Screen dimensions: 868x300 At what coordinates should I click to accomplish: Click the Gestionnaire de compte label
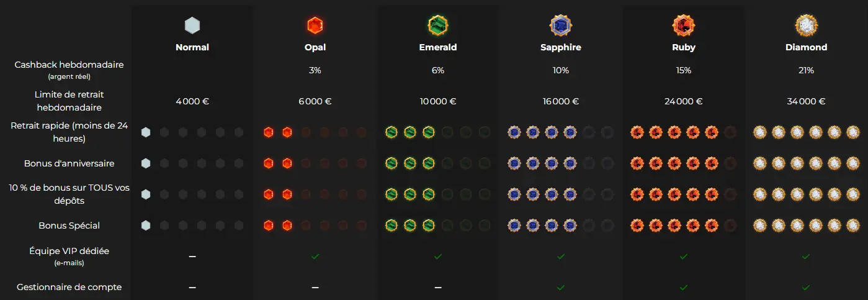pyautogui.click(x=69, y=287)
